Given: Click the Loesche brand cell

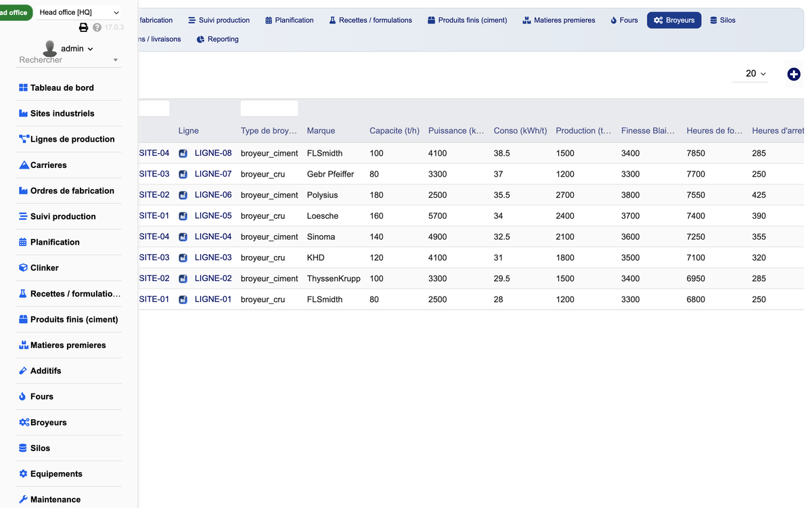Looking at the screenshot, I should click(323, 216).
